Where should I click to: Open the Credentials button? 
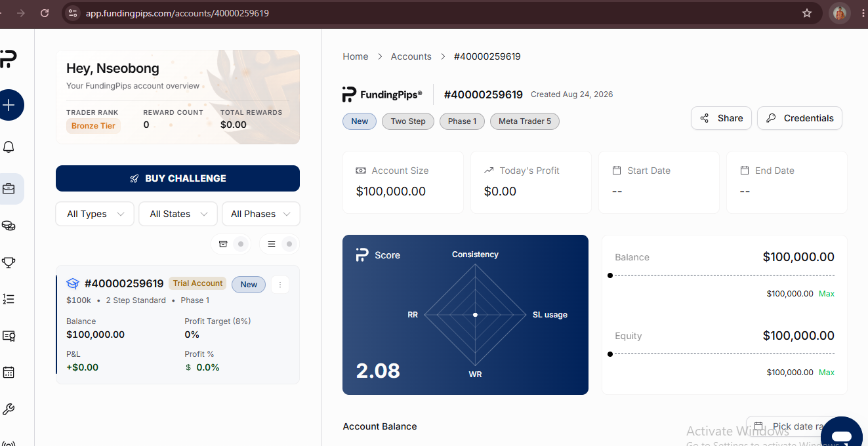[x=800, y=118]
